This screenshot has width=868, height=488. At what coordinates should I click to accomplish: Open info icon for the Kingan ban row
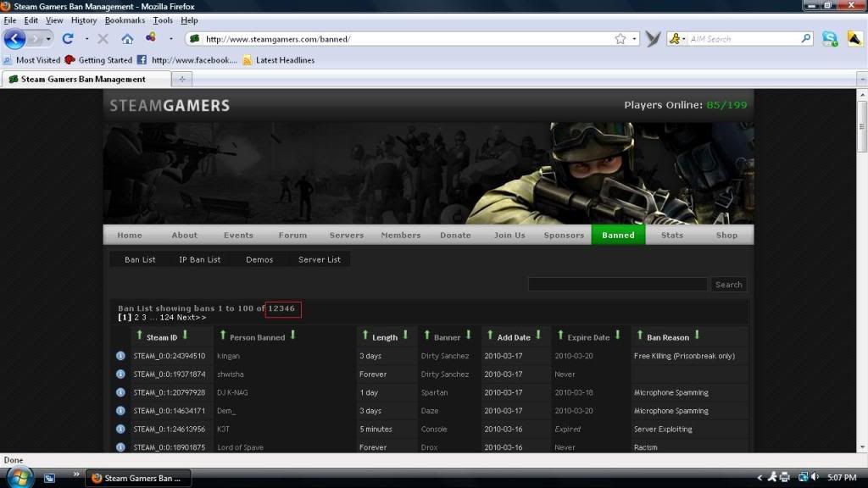click(x=120, y=356)
